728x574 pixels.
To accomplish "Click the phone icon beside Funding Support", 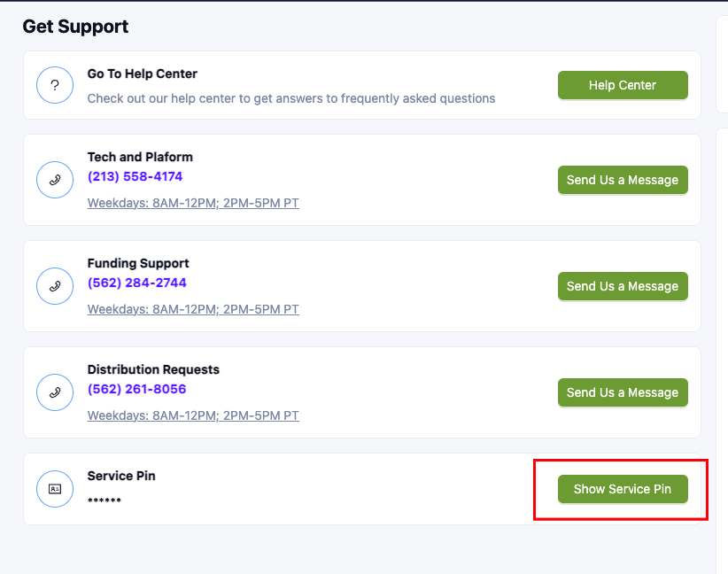I will (55, 286).
